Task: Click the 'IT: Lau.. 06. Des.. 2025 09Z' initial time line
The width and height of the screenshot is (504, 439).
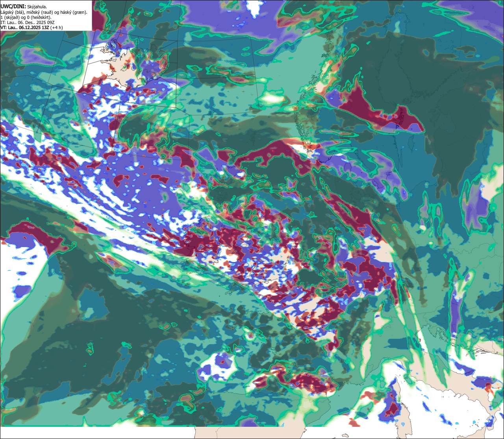Action: click(x=28, y=22)
